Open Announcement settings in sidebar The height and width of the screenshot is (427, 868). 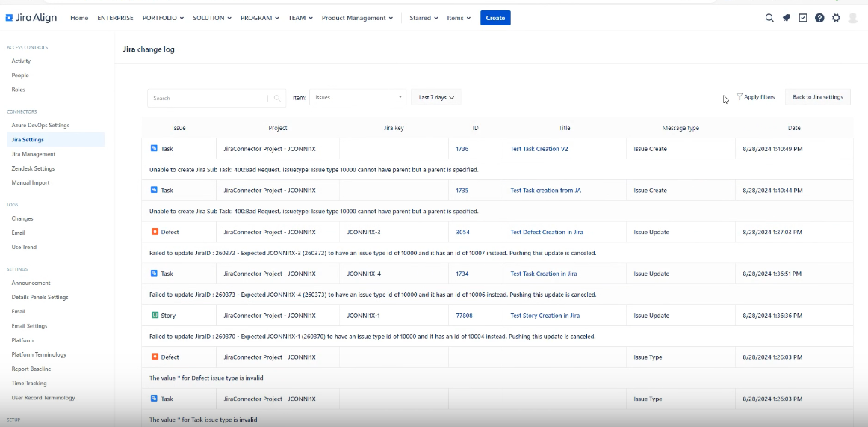[31, 283]
